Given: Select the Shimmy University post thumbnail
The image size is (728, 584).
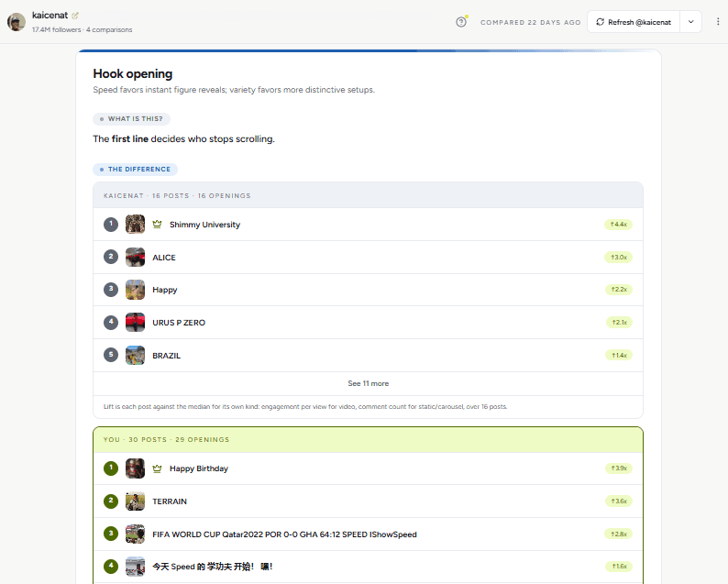Looking at the screenshot, I should [135, 225].
